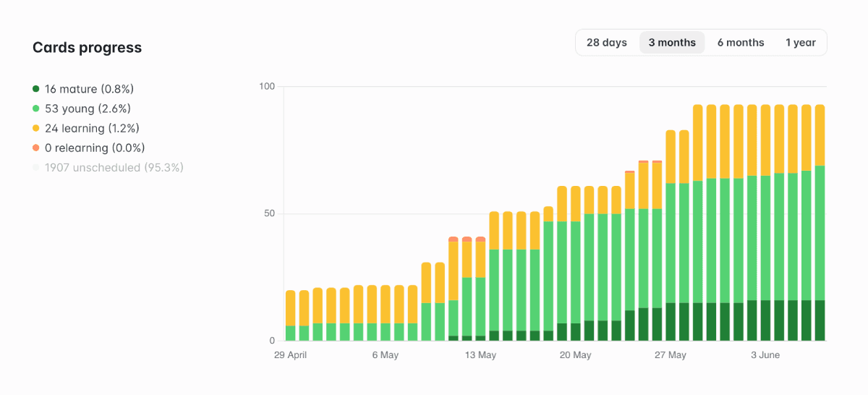Show the 1907 unscheduled legend series
Screen dimensions: 868x395
[x=109, y=167]
